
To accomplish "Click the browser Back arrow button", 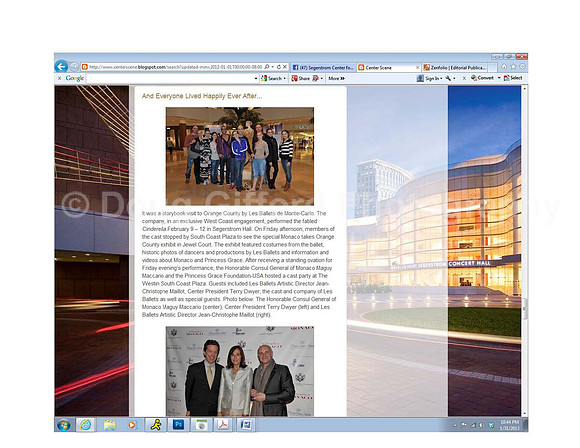I will tap(61, 67).
